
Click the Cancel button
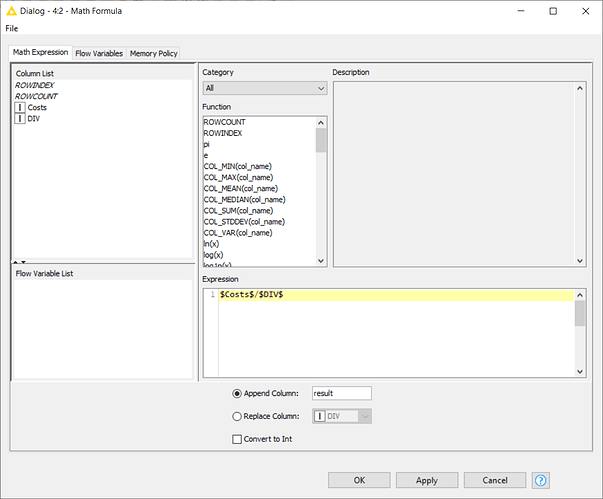click(495, 480)
